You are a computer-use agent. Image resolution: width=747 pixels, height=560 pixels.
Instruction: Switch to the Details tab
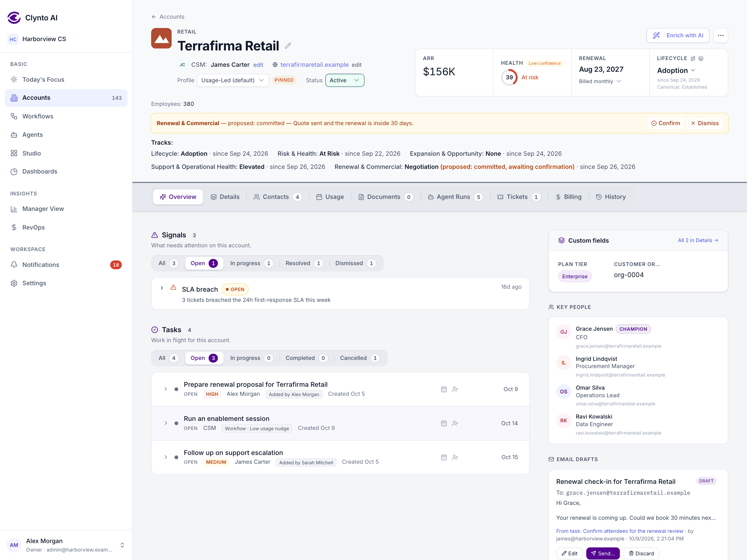click(x=225, y=197)
